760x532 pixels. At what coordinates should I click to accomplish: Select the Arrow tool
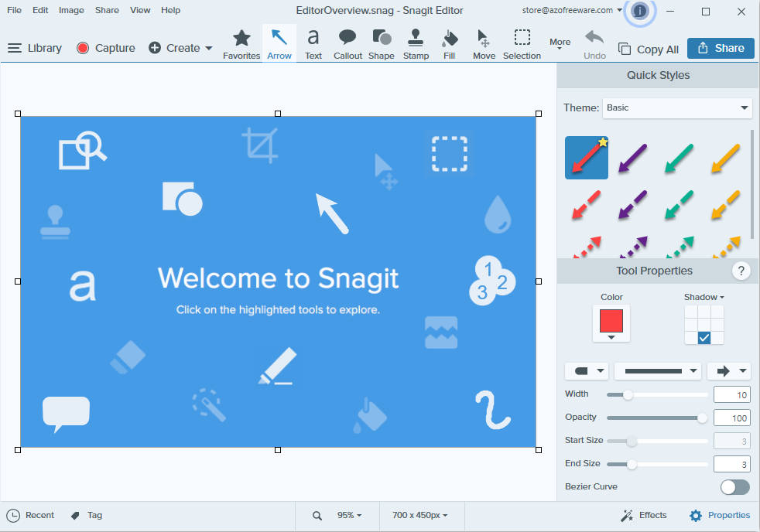click(279, 43)
